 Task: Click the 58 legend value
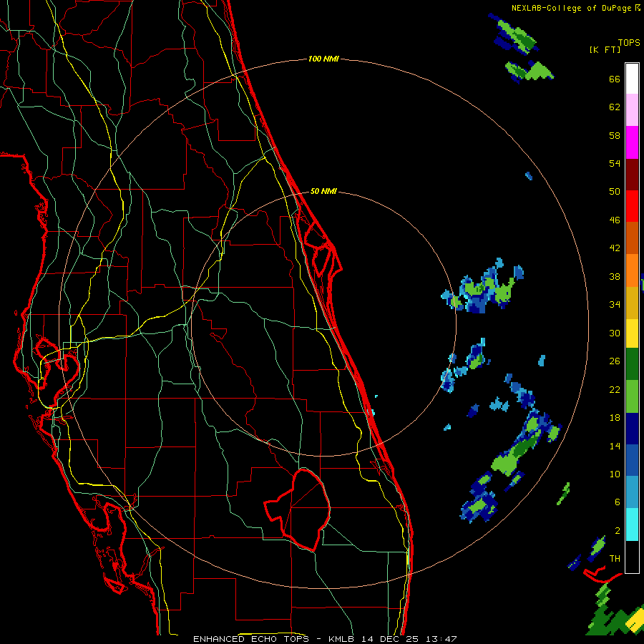(x=615, y=135)
